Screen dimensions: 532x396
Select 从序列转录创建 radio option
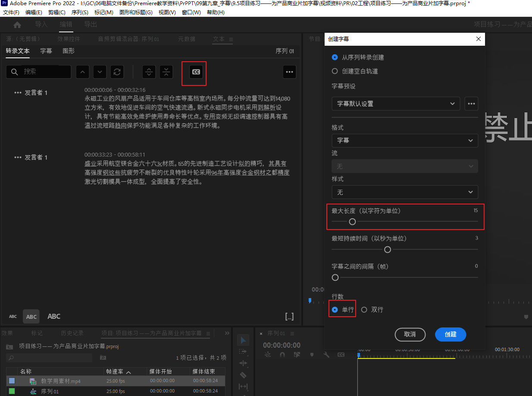click(335, 57)
